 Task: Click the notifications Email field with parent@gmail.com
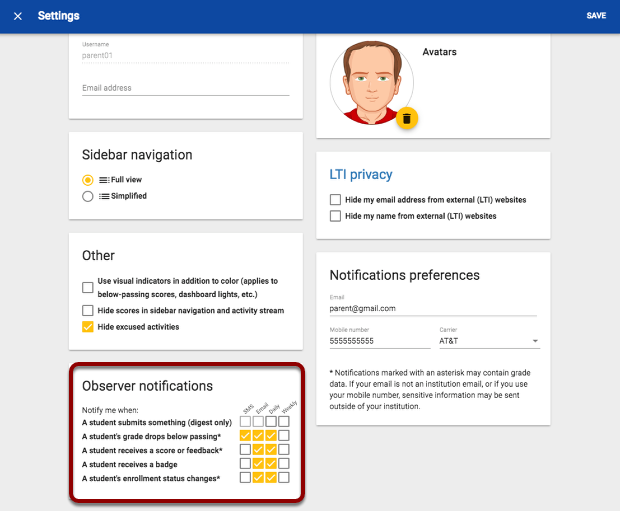pyautogui.click(x=434, y=309)
